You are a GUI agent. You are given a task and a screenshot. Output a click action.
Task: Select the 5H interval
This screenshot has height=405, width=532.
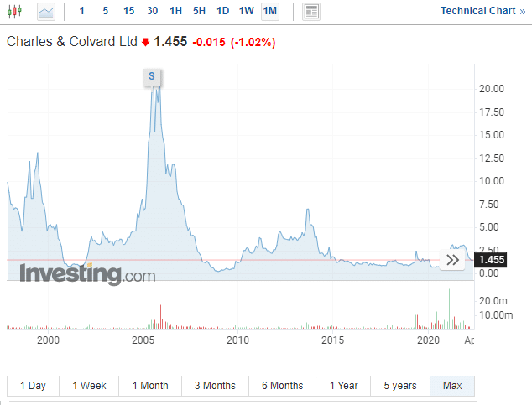[199, 11]
